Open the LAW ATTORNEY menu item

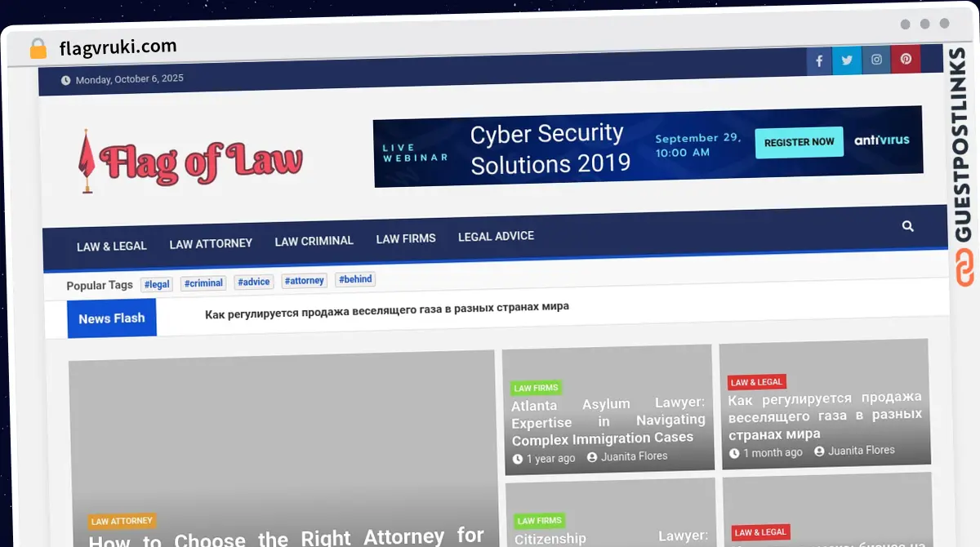coord(211,243)
